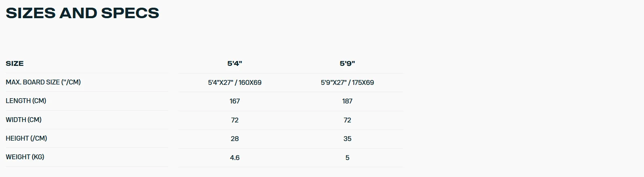Click the 5'9"X27" / 175X69 cell
This screenshot has width=644, height=177.
(x=347, y=82)
